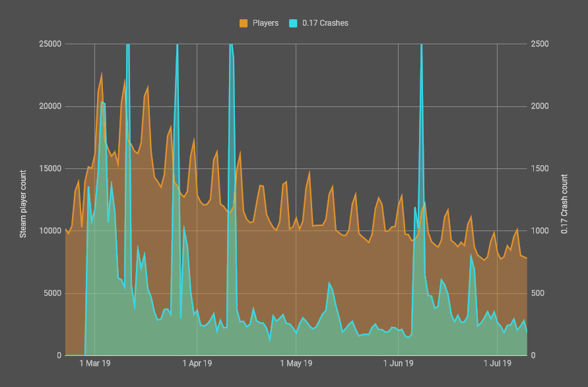Image resolution: width=588 pixels, height=387 pixels.
Task: Click the 2500 tick on the right axis
Action: [540, 44]
